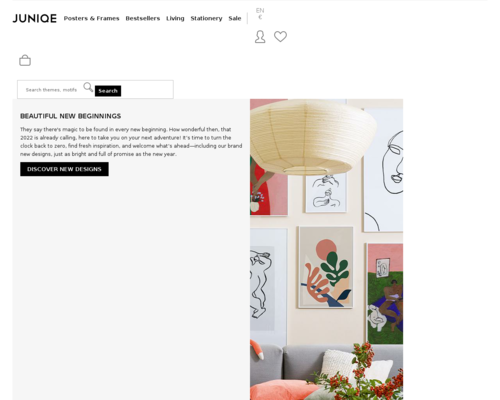Screen dimensions: 500x400
Task: Click the line-art face poster
Action: click(x=383, y=170)
